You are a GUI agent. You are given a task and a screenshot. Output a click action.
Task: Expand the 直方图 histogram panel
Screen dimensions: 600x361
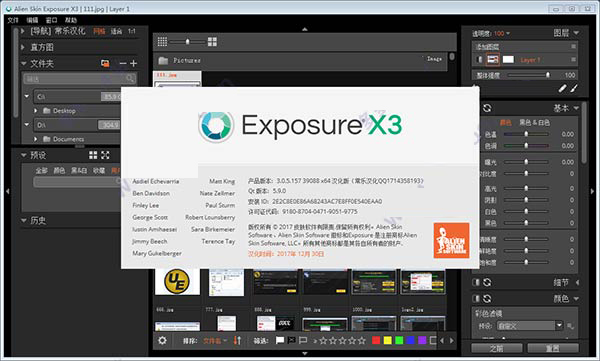coord(23,47)
